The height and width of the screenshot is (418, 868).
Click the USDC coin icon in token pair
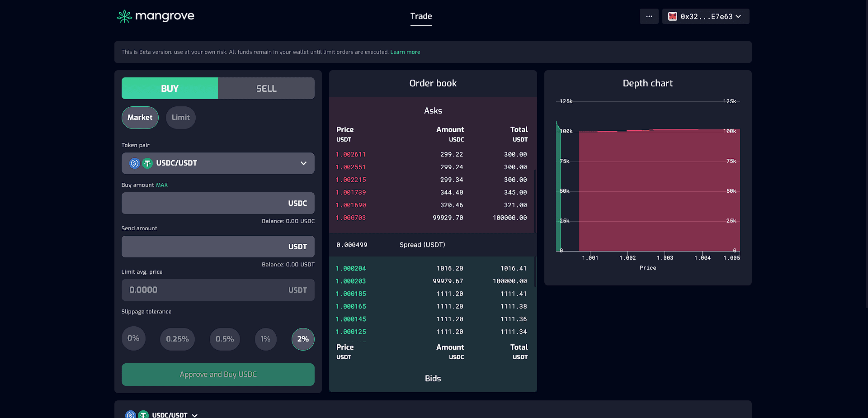(135, 163)
